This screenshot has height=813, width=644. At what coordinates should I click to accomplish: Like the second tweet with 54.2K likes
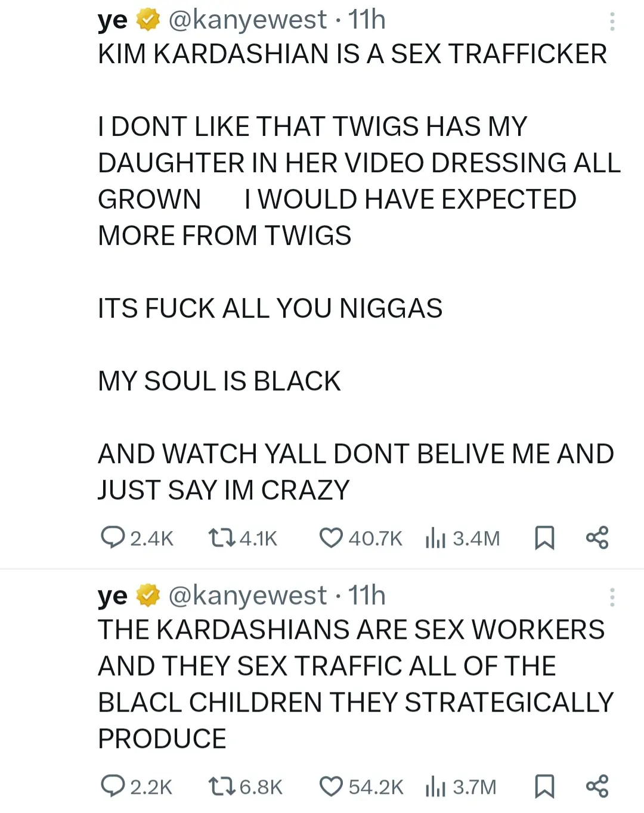click(331, 786)
